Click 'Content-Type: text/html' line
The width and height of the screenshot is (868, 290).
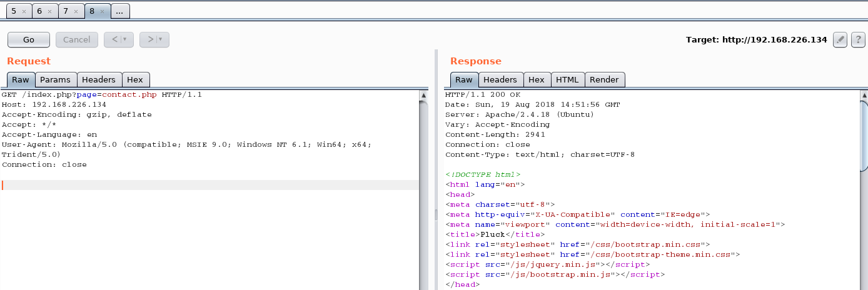pyautogui.click(x=540, y=154)
